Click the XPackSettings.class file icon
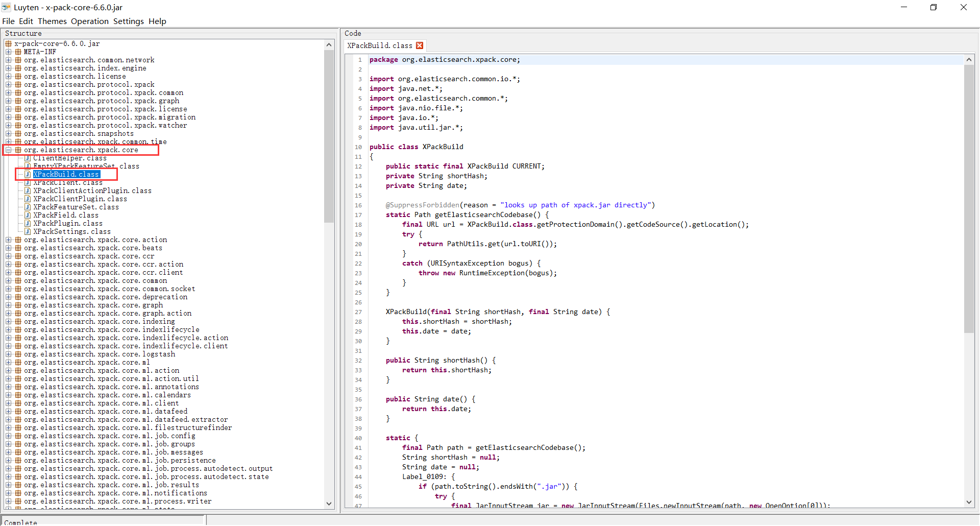 pyautogui.click(x=28, y=231)
